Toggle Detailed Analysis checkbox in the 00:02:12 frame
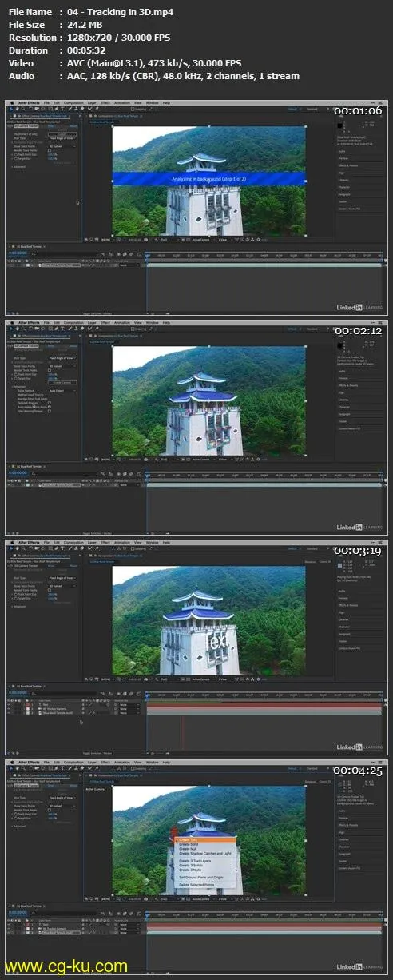The height and width of the screenshot is (980, 393). 50,402
